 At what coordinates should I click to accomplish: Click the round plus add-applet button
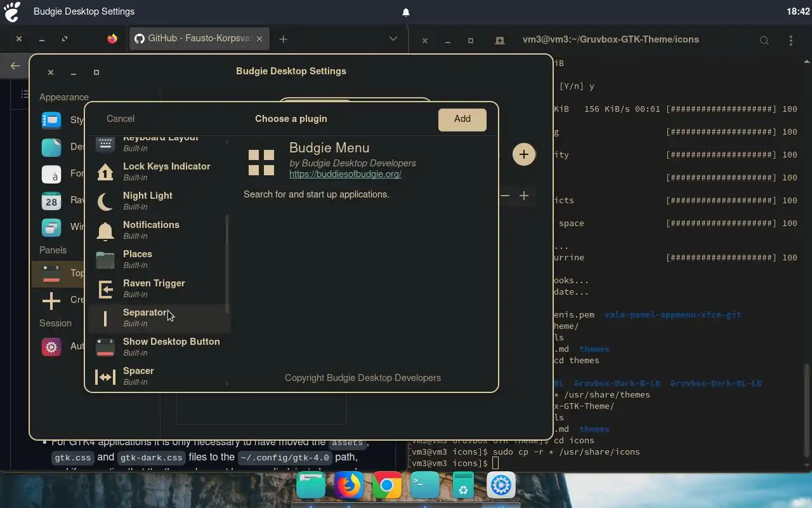pyautogui.click(x=523, y=154)
